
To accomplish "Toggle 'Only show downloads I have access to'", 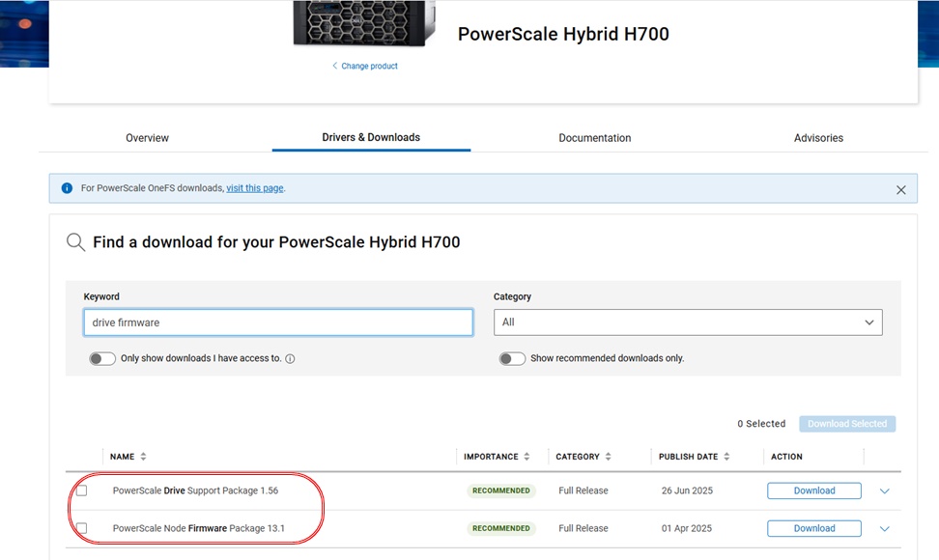I will pos(102,358).
